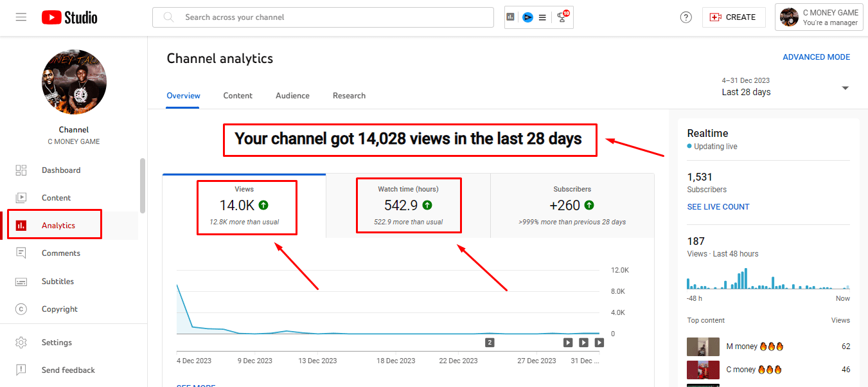Click the Realtime 48-hour views bar chart

[768, 278]
